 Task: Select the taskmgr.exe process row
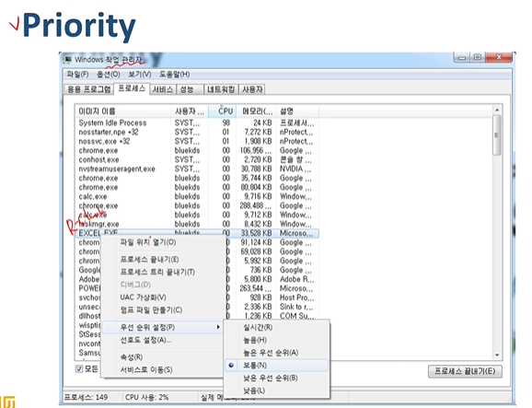[196, 224]
